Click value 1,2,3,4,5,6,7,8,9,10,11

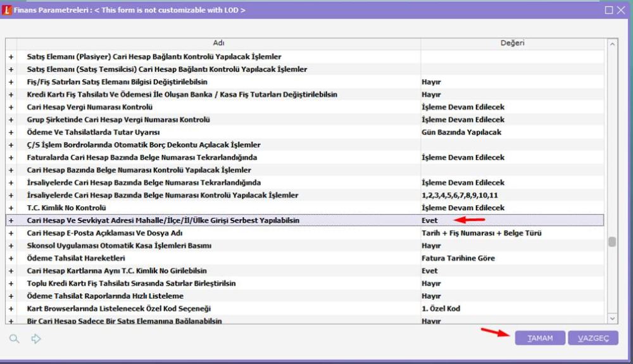[x=460, y=196]
